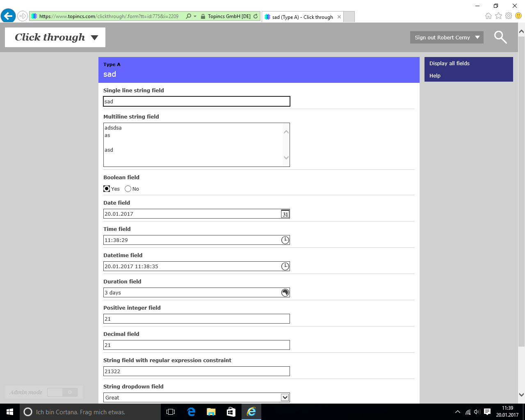The width and height of the screenshot is (525, 420).
Task: Click the browser back arrow button
Action: pos(8,16)
